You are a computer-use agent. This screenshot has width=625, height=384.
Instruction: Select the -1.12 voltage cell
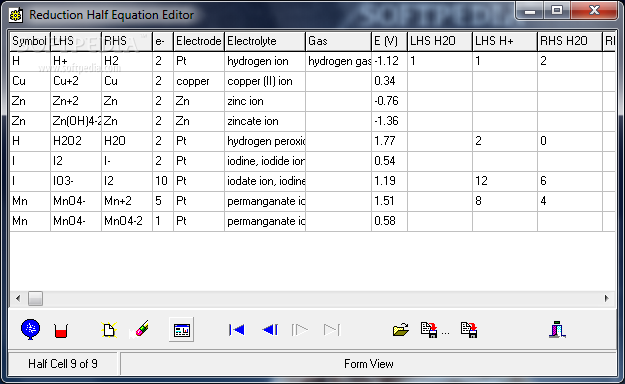click(389, 61)
